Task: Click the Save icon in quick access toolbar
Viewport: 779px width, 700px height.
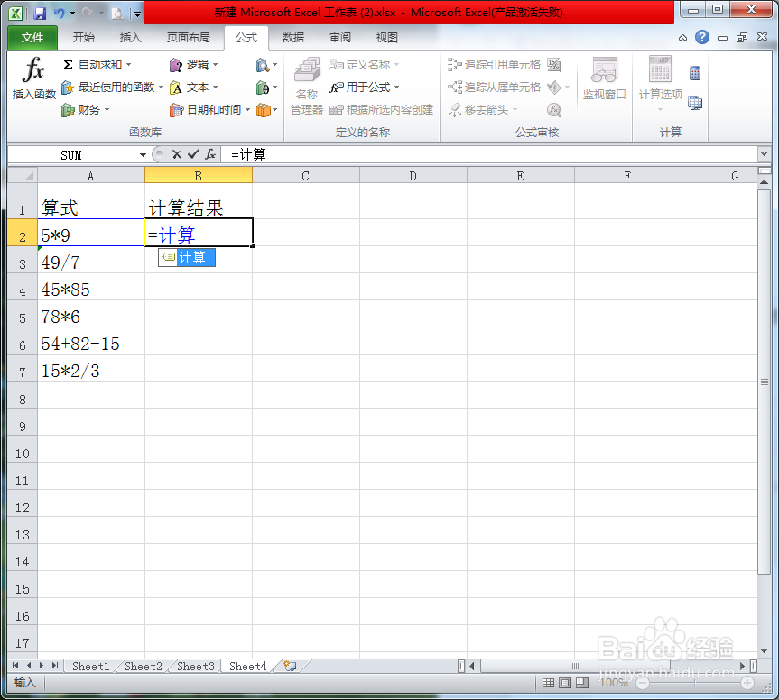Action: click(x=39, y=14)
